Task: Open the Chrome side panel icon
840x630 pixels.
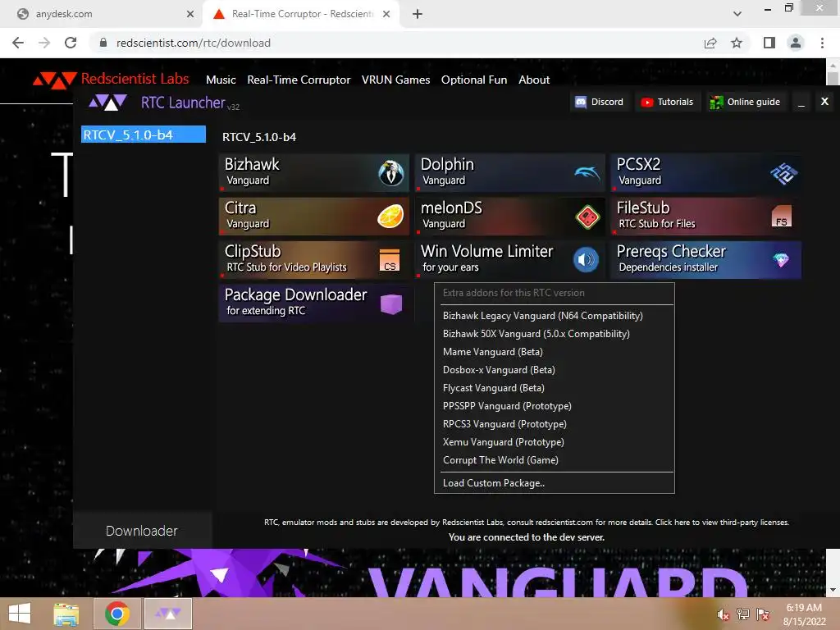Action: pyautogui.click(x=769, y=43)
